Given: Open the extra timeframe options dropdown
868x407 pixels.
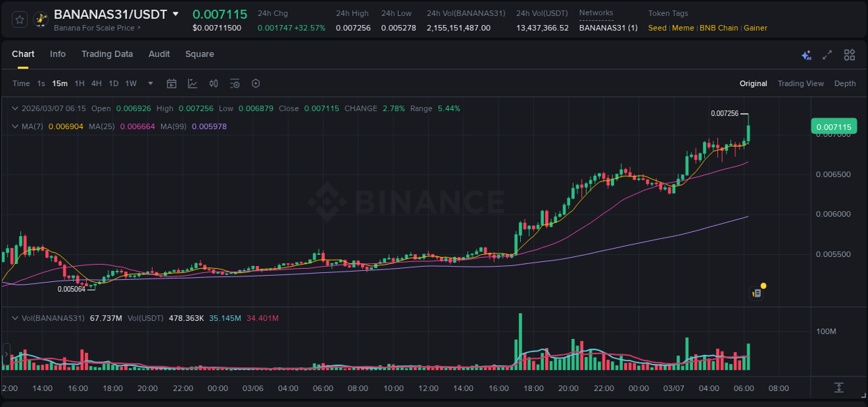Looking at the screenshot, I should coord(149,83).
